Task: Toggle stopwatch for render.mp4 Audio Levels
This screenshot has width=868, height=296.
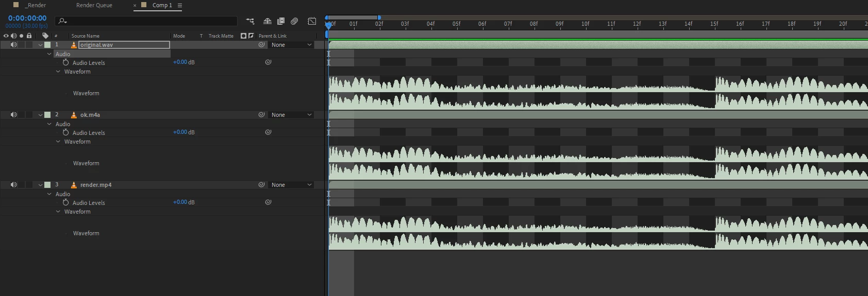Action: [x=66, y=202]
